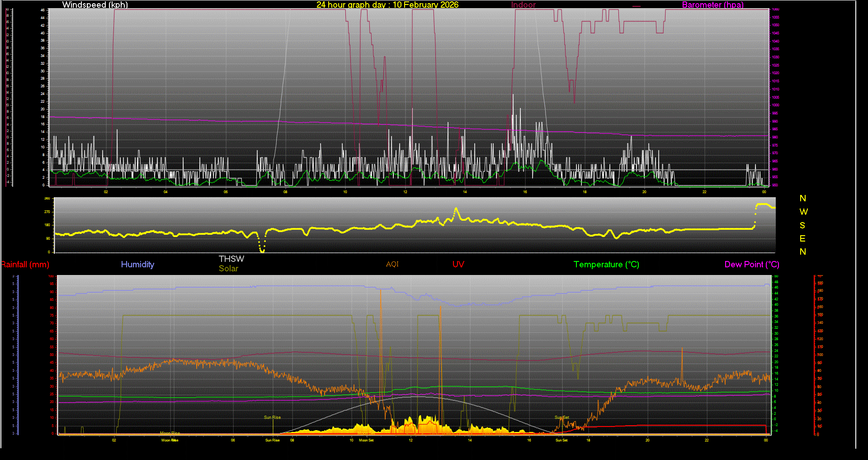Viewport: 868px width, 460px height.
Task: Select the AQI legend entry
Action: [392, 264]
